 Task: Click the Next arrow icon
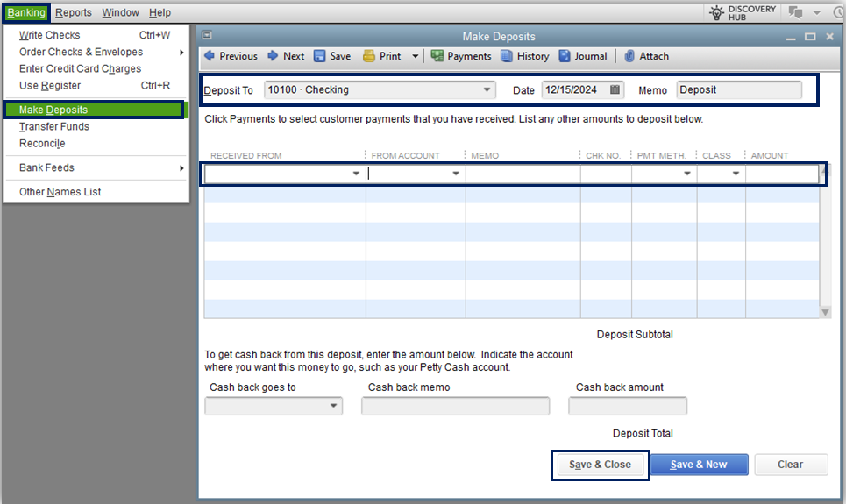[x=274, y=56]
